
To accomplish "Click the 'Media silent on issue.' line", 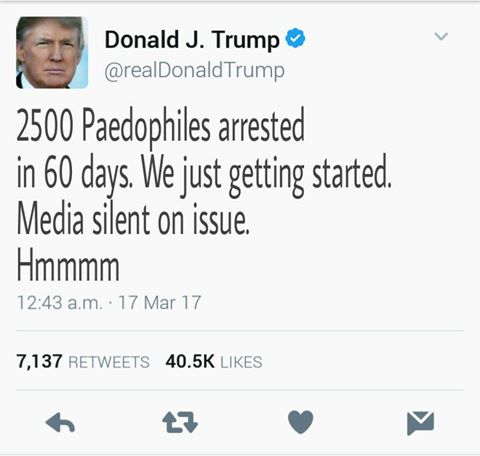I will (133, 219).
